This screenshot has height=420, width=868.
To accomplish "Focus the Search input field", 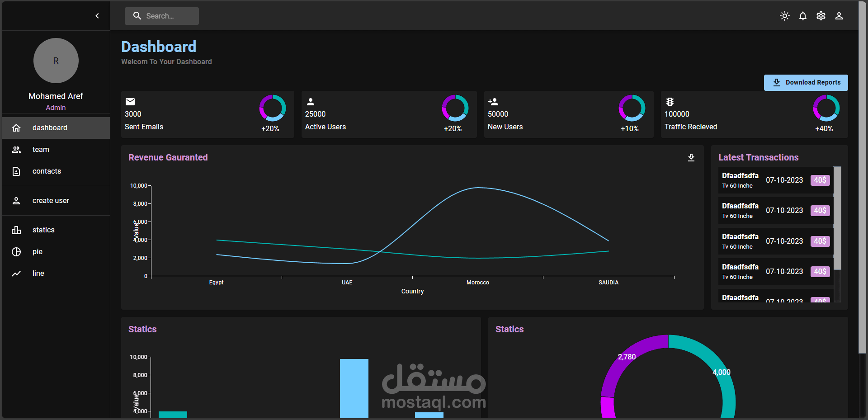I will pos(162,16).
